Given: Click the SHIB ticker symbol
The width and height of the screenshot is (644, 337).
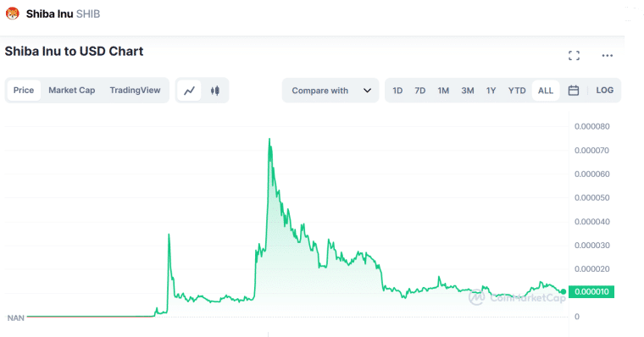Looking at the screenshot, I should click(88, 14).
